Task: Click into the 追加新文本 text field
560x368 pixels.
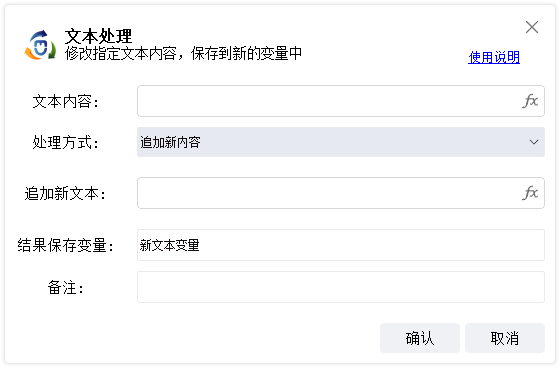Action: pyautogui.click(x=341, y=193)
